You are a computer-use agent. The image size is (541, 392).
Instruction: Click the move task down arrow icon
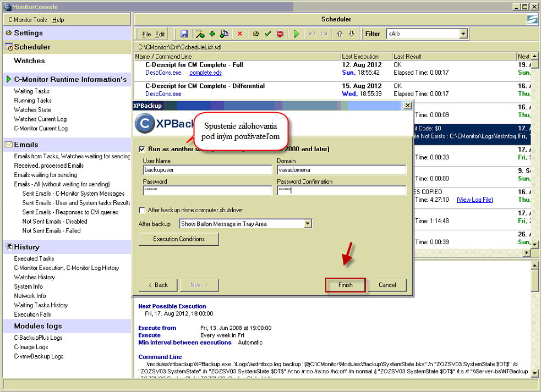click(351, 34)
